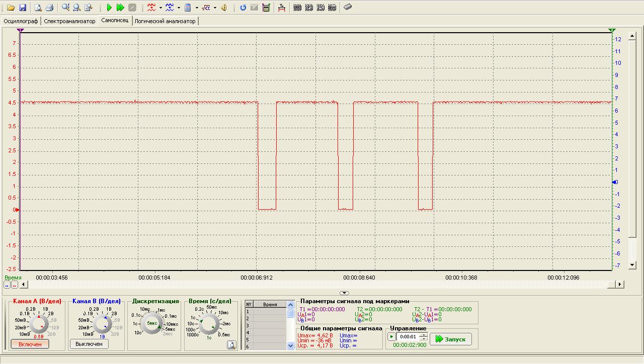Click the blue marker icon below the chart
This screenshot has width=644, height=364.
point(7,285)
